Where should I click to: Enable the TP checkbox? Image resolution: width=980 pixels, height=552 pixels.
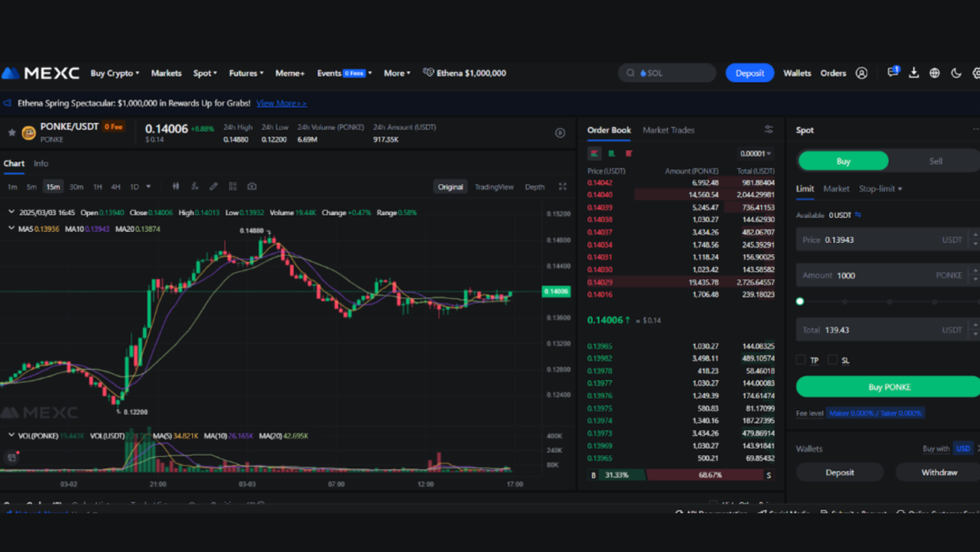[x=801, y=360]
